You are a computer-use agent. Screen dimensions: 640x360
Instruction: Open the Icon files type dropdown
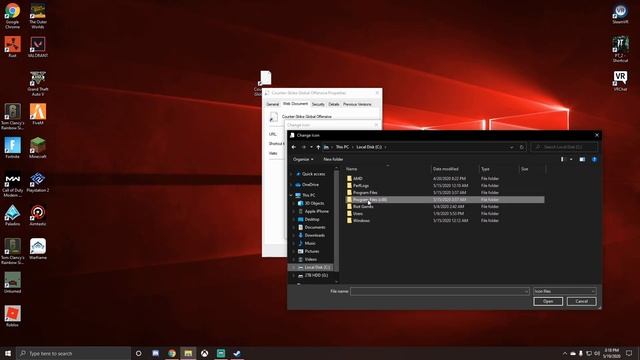pos(564,291)
